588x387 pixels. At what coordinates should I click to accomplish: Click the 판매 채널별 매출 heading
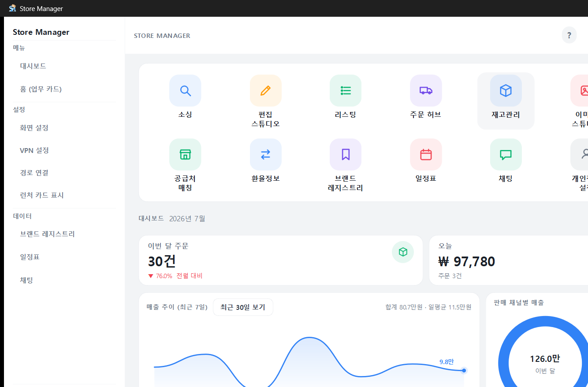tap(519, 303)
